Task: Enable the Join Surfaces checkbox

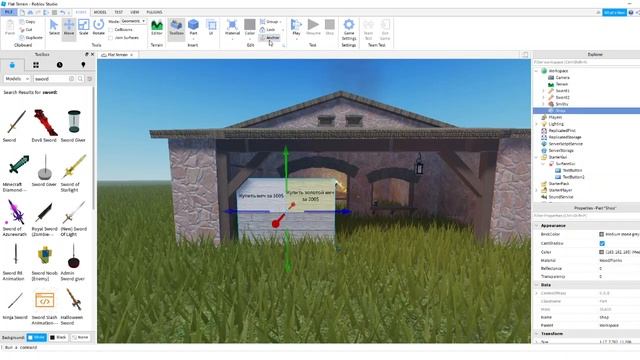Action: pos(111,38)
